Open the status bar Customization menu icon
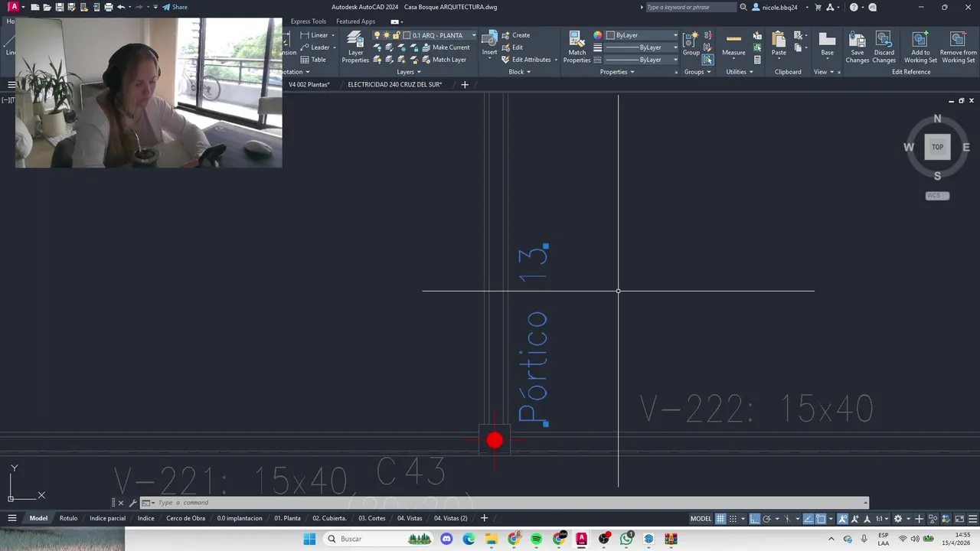The image size is (980, 551). pos(973,518)
